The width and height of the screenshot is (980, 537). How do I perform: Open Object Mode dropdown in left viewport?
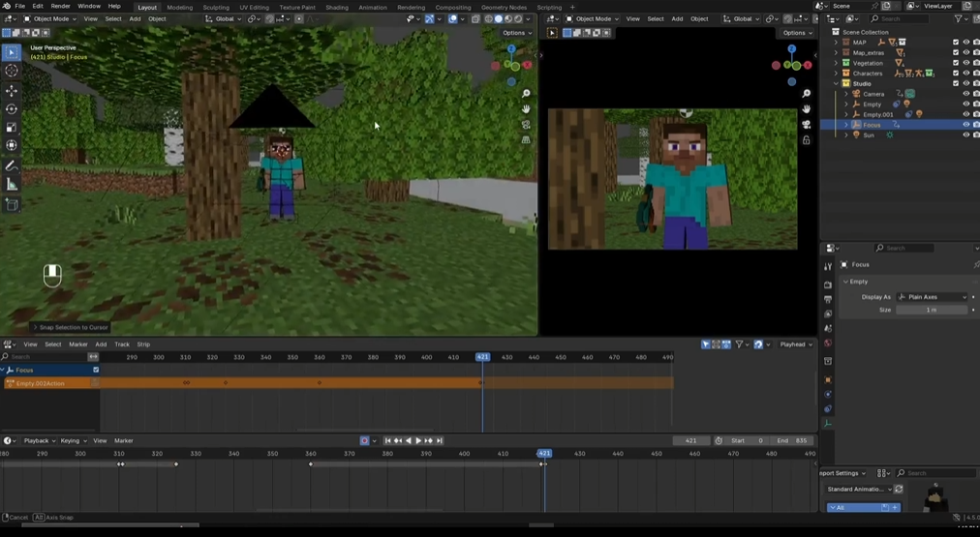tap(50, 18)
